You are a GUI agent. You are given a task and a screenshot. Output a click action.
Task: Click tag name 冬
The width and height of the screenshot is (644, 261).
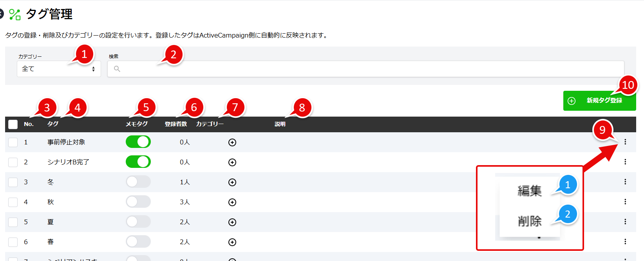pyautogui.click(x=51, y=182)
